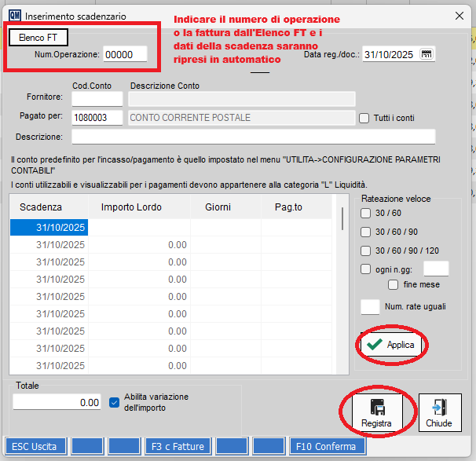Click the ESC Uscita function key
Image resolution: width=476 pixels, height=461 pixels.
(x=35, y=446)
